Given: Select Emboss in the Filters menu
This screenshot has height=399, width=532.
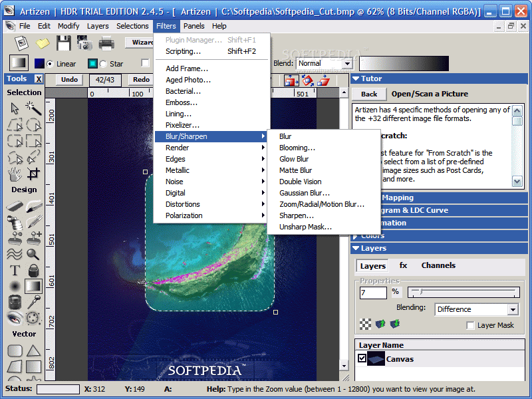Looking at the screenshot, I should click(x=210, y=102).
